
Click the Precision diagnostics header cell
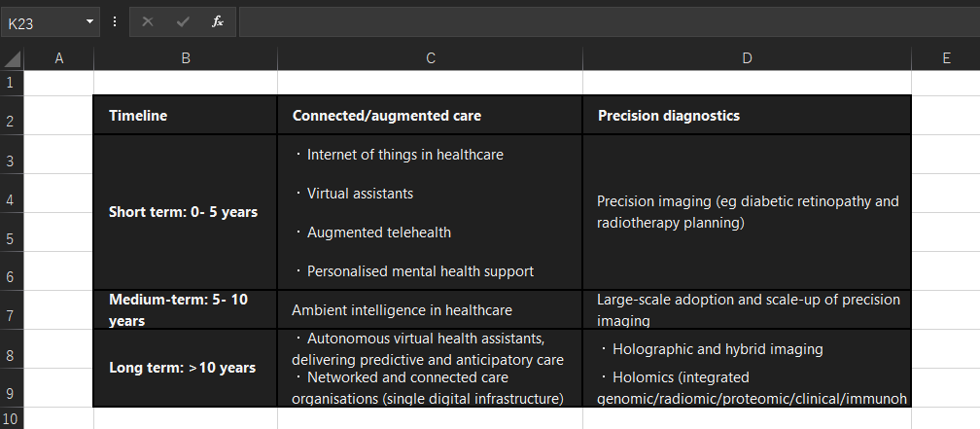pyautogui.click(x=747, y=116)
